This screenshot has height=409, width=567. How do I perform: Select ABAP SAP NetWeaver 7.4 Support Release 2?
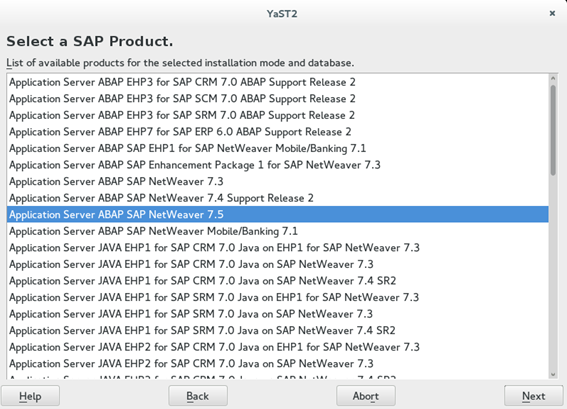pyautogui.click(x=278, y=198)
